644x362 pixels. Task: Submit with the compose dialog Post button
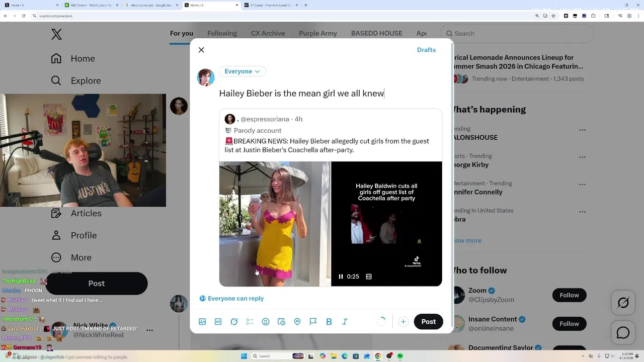point(429,322)
